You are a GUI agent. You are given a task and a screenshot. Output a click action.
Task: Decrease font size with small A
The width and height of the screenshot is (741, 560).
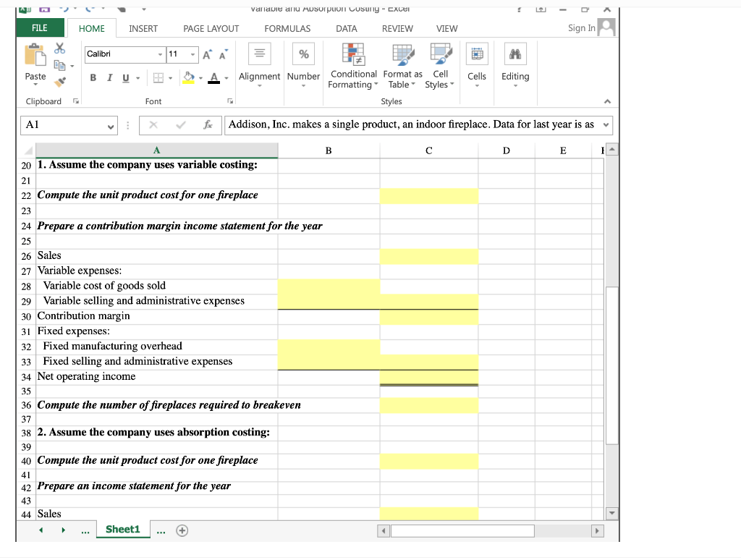pyautogui.click(x=223, y=54)
